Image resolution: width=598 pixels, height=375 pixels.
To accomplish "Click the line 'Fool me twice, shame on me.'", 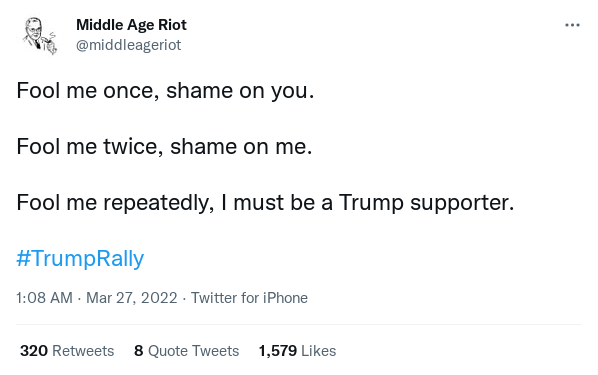I will [164, 147].
